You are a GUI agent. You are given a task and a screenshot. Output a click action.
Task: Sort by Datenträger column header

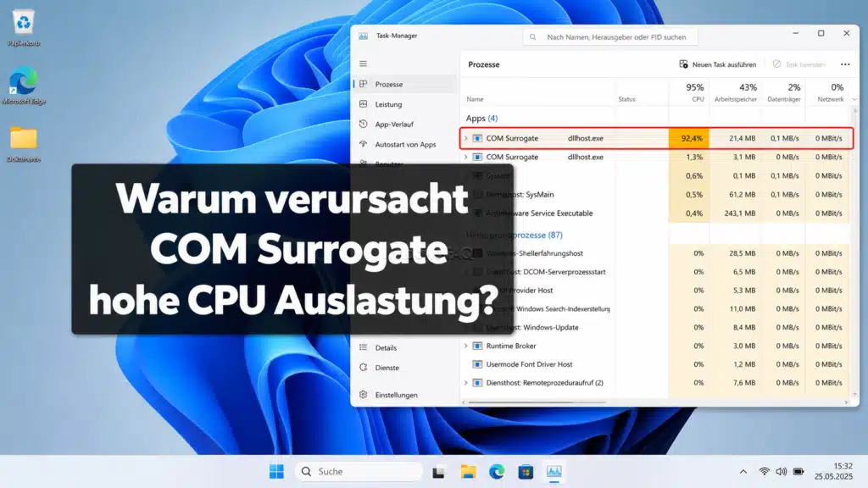(784, 91)
